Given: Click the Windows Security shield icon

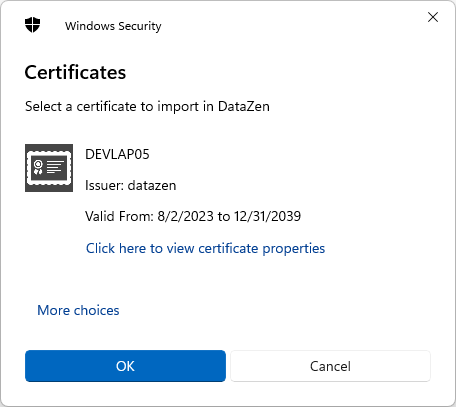Looking at the screenshot, I should tap(32, 25).
